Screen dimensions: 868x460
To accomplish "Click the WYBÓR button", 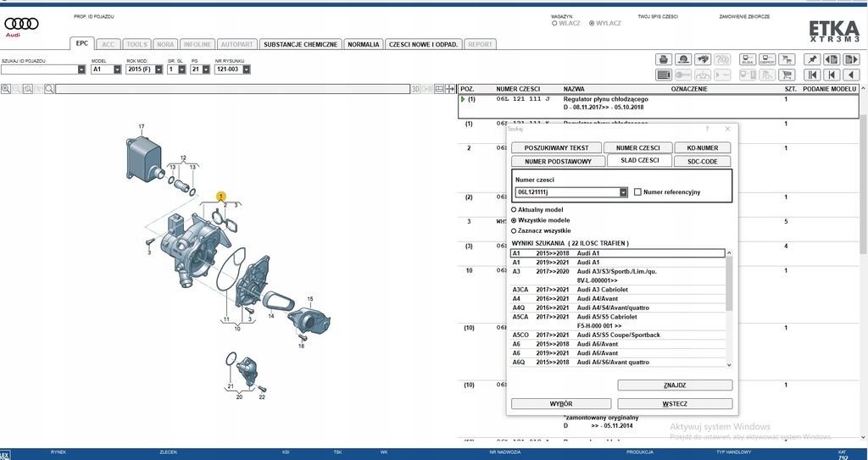I will 561,404.
